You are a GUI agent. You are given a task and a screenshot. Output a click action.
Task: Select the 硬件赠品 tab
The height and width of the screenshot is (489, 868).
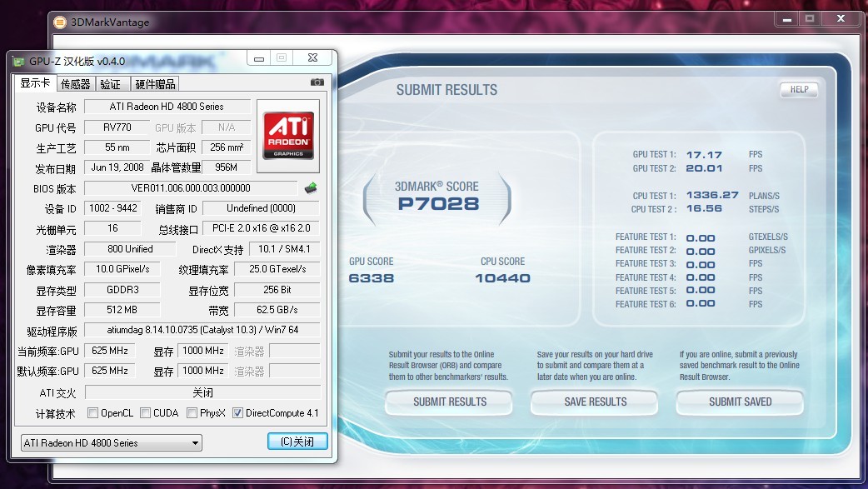coord(155,83)
